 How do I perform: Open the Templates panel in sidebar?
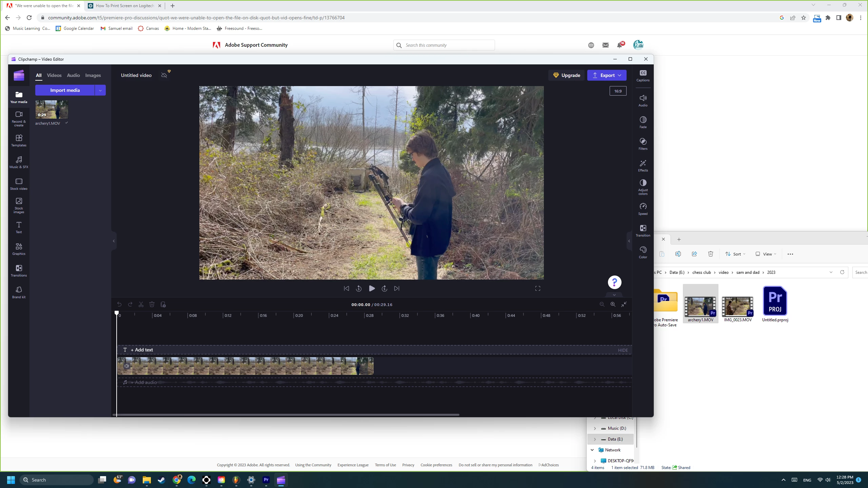point(19,140)
